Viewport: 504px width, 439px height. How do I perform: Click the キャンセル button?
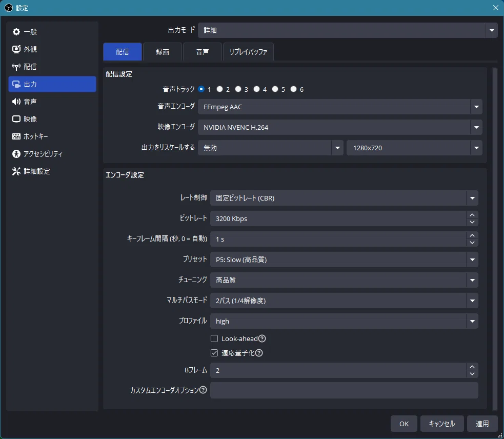[442, 424]
